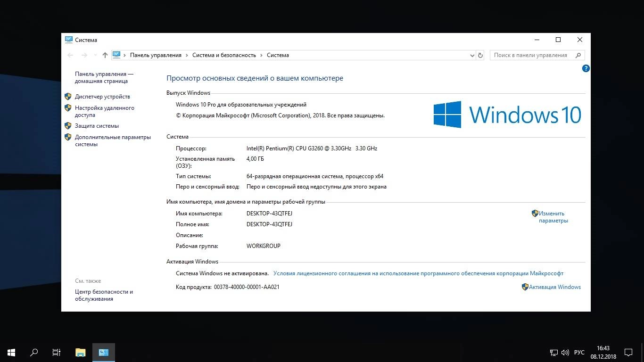Open the 'Панель управления' breadcrumb
The width and height of the screenshot is (644, 362).
[156, 55]
